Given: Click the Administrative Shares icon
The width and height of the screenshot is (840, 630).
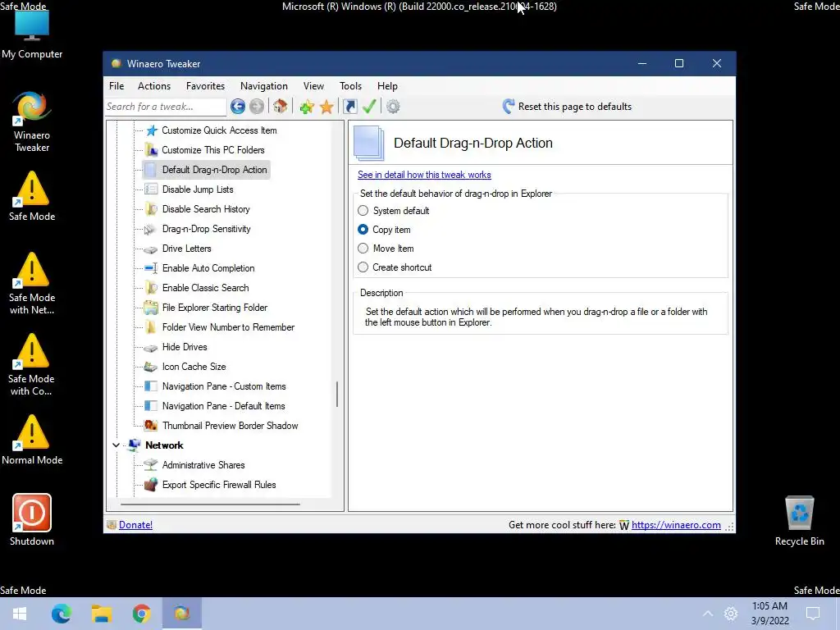Looking at the screenshot, I should [151, 464].
